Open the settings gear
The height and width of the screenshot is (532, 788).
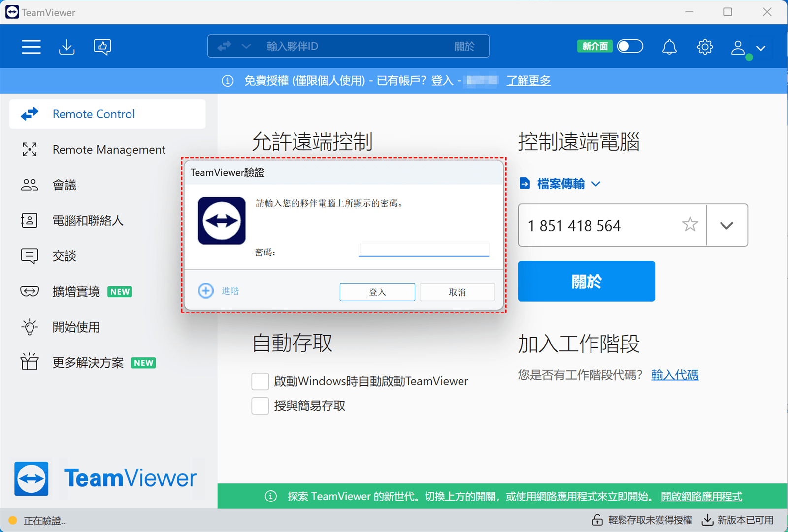pyautogui.click(x=705, y=47)
